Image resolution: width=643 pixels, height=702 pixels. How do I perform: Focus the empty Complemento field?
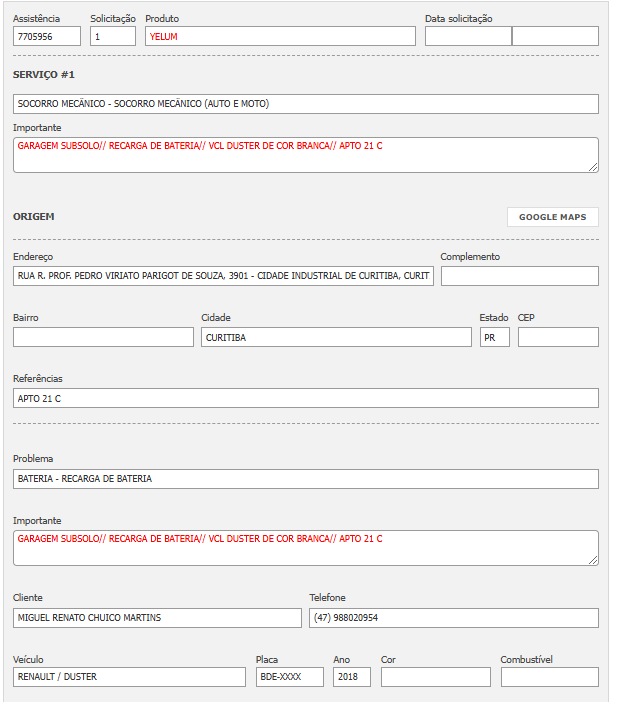(x=519, y=276)
